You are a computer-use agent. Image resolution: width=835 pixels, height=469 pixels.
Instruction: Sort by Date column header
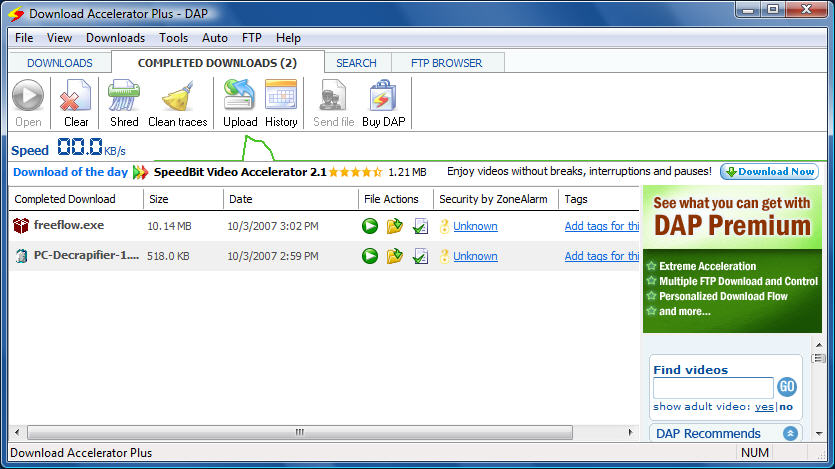coord(291,199)
